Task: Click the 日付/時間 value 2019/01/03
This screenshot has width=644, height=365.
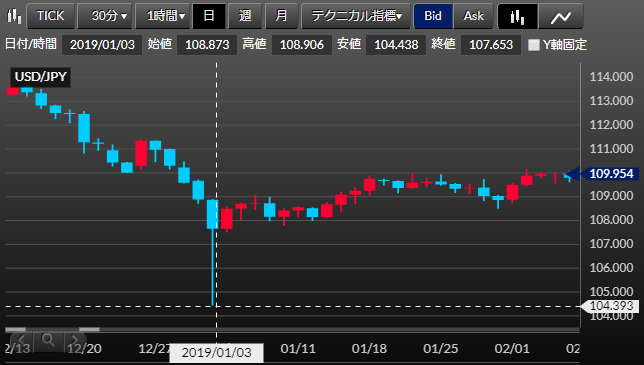Action: click(x=102, y=44)
